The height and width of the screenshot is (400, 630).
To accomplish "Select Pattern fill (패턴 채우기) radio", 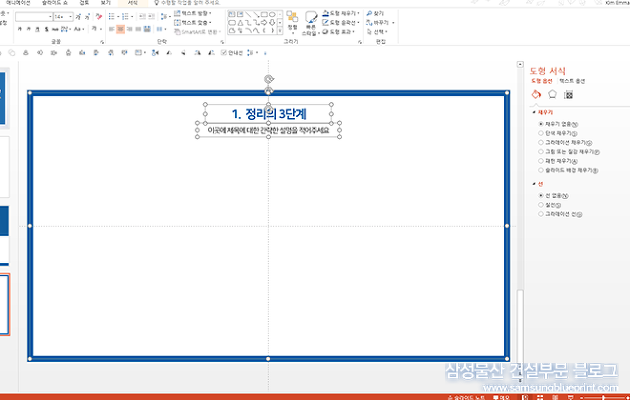I will 541,161.
